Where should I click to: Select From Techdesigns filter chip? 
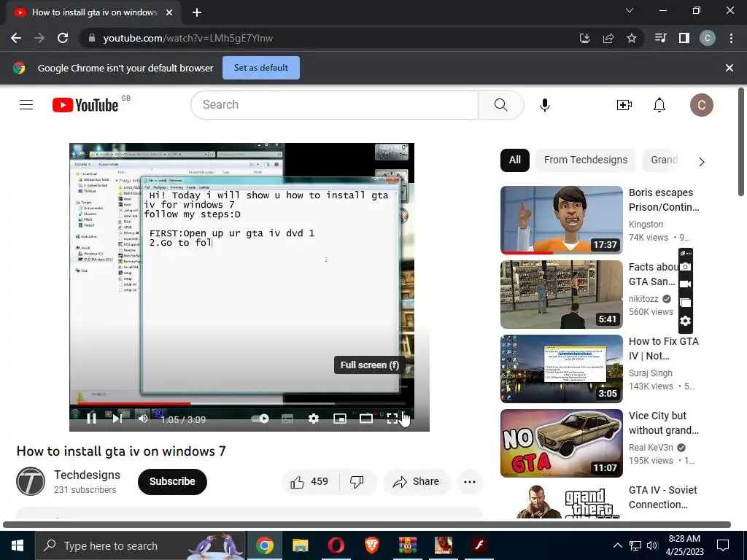(586, 160)
